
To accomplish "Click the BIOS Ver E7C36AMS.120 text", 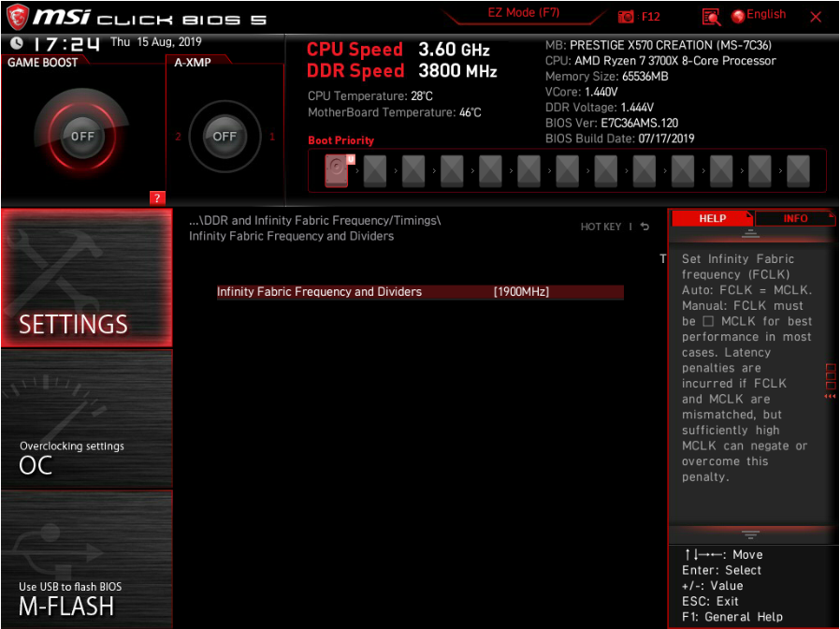I will pyautogui.click(x=612, y=123).
